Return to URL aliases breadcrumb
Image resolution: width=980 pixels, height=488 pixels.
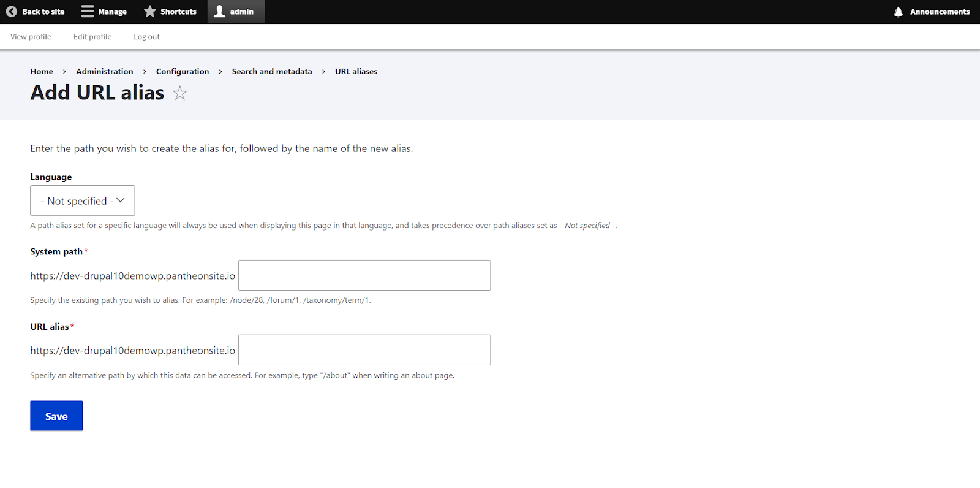point(356,72)
